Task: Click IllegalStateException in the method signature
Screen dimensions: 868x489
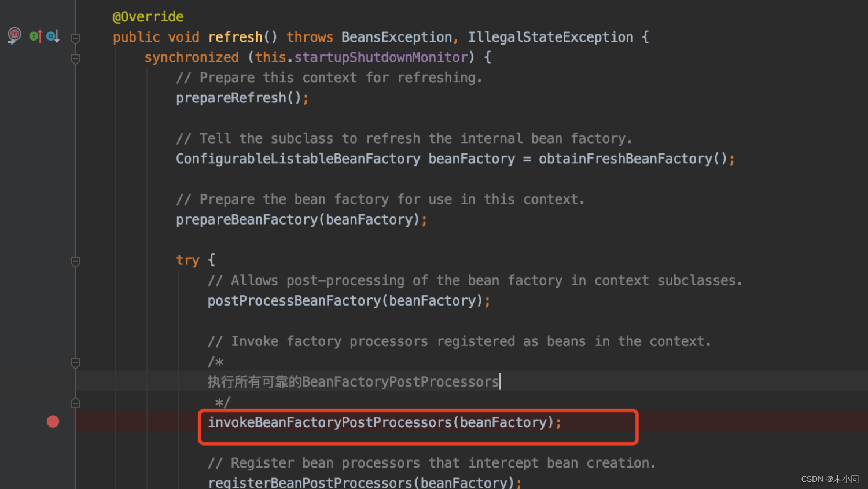Action: [x=550, y=37]
